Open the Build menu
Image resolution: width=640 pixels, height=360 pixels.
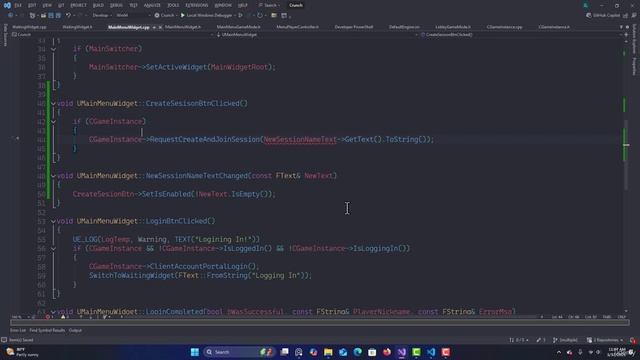coord(98,5)
